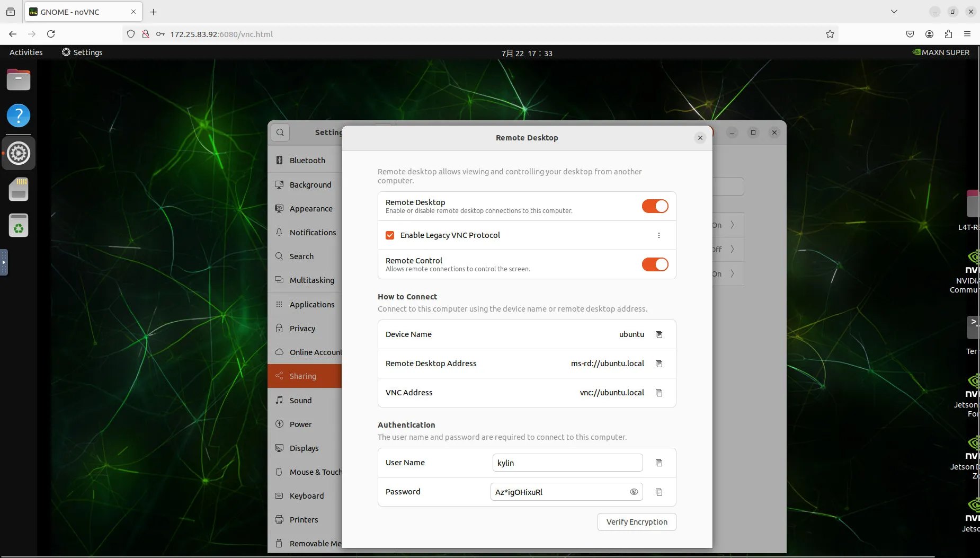Copy the User Name field value
980x558 pixels.
coord(659,463)
